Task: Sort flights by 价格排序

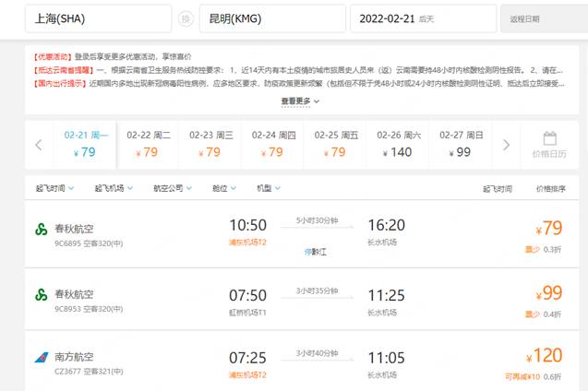Action: click(x=550, y=189)
